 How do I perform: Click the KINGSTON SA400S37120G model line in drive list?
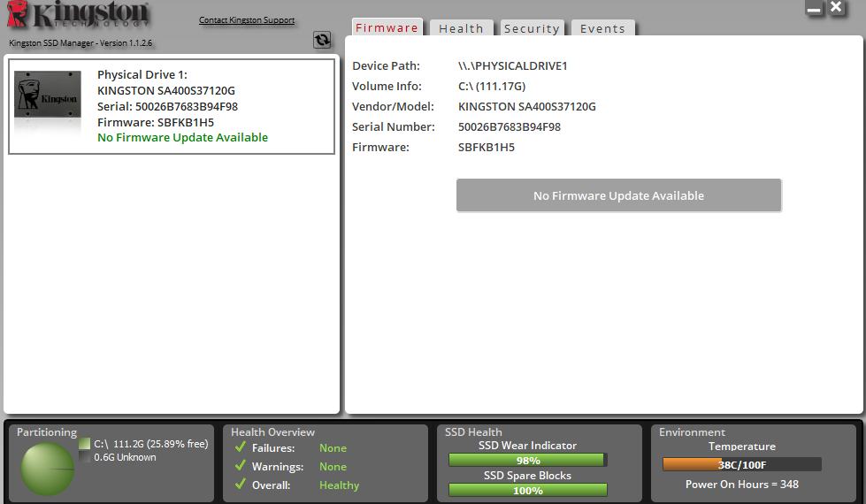[x=166, y=90]
